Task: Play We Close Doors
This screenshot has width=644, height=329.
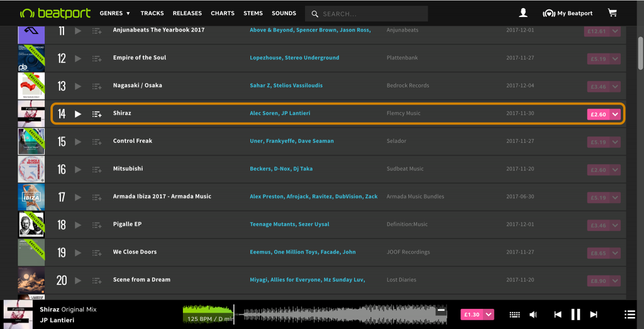Action: coord(78,253)
